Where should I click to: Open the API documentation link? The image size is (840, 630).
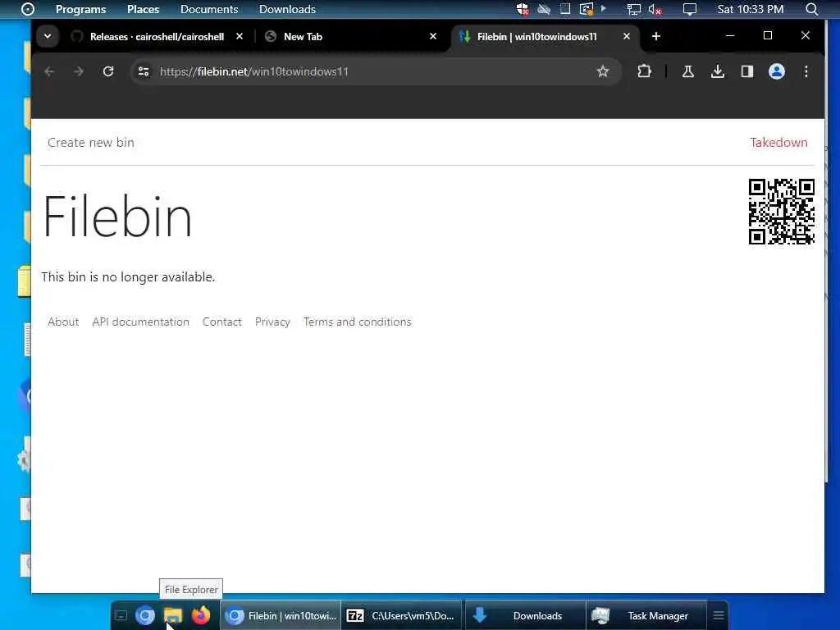click(140, 322)
